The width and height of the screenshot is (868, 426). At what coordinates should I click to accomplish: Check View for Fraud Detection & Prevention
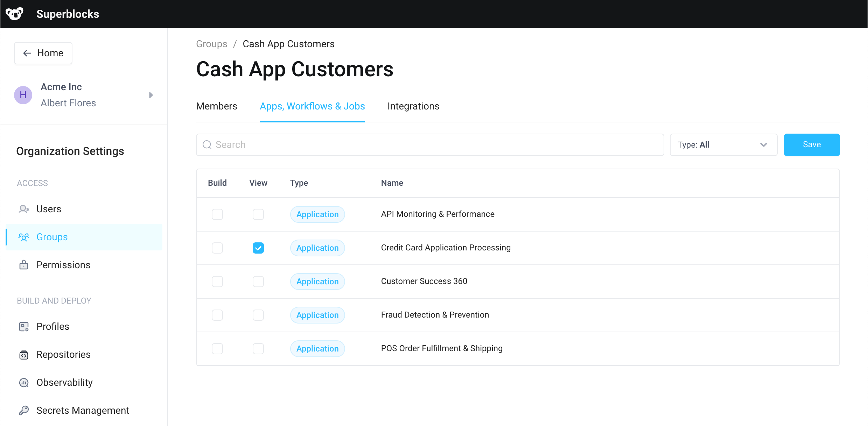click(258, 315)
